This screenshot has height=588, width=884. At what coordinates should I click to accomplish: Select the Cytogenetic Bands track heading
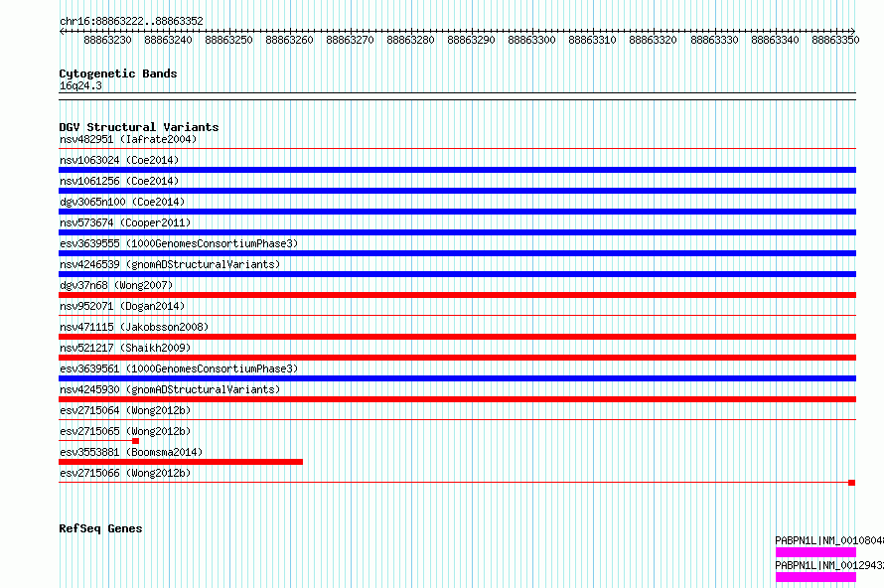click(x=118, y=73)
